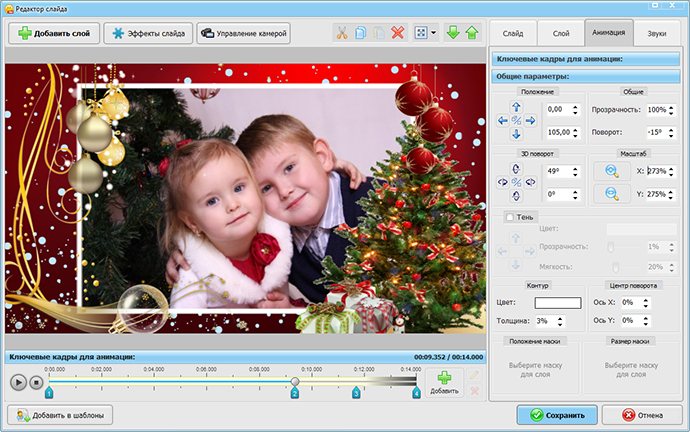Viewport: 690px width, 432px height.
Task: Click the Контур color swatch
Action: (557, 302)
